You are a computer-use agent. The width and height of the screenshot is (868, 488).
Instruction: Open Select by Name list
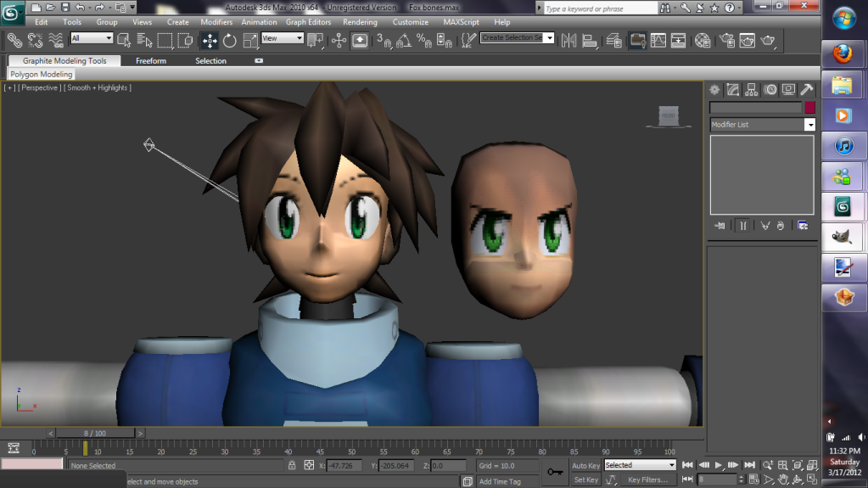click(x=144, y=41)
